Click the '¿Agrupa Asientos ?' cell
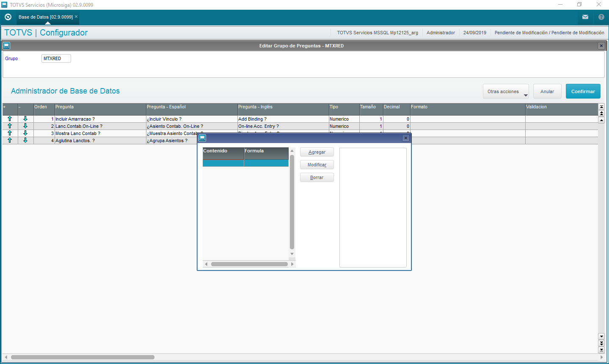609x364 pixels. tap(172, 141)
